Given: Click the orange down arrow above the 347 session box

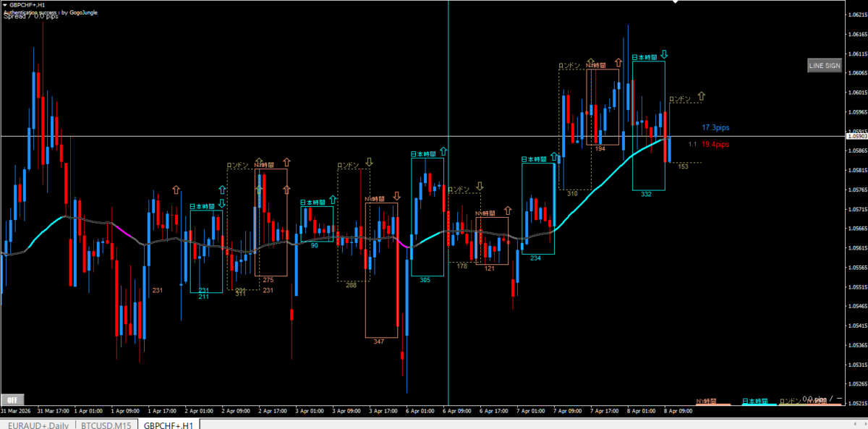Looking at the screenshot, I should [x=396, y=196].
